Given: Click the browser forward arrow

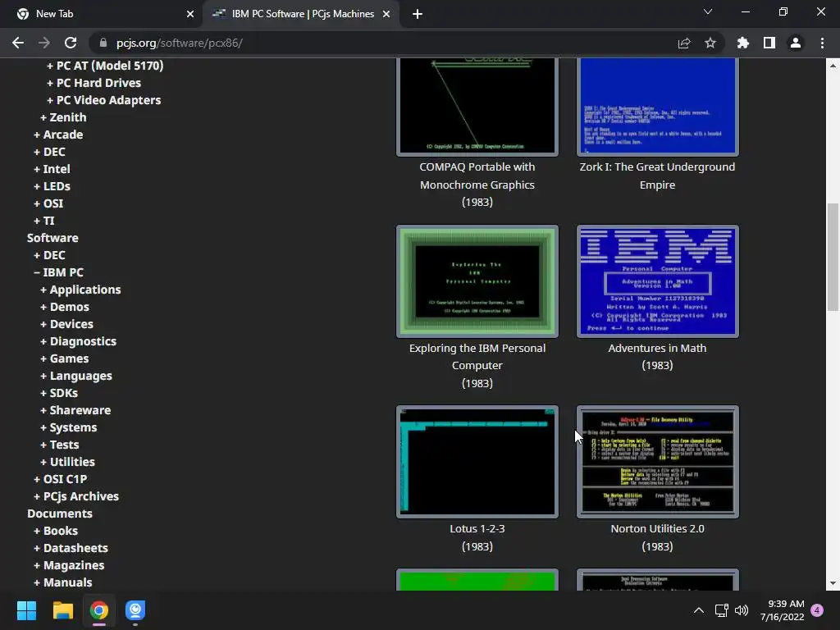Looking at the screenshot, I should pos(44,43).
